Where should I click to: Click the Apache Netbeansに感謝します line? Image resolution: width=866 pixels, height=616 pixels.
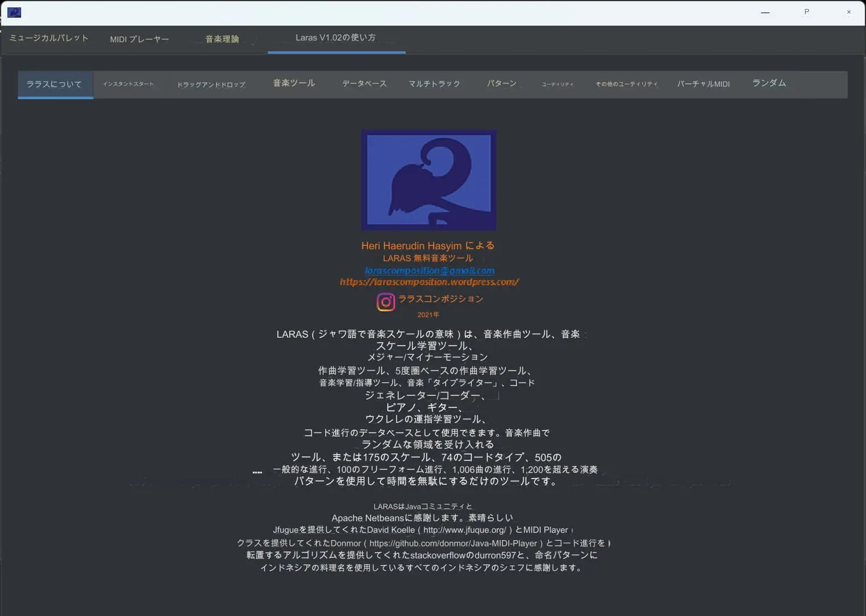422,518
